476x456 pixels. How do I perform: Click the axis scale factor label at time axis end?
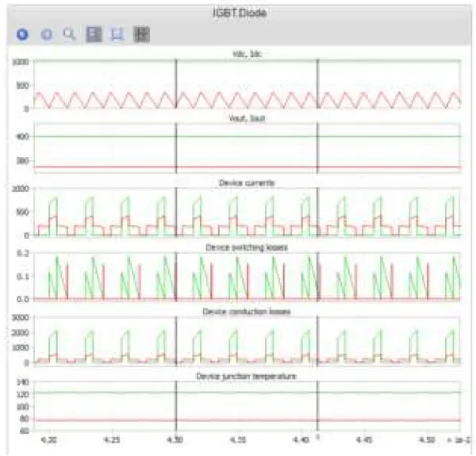[x=459, y=440]
